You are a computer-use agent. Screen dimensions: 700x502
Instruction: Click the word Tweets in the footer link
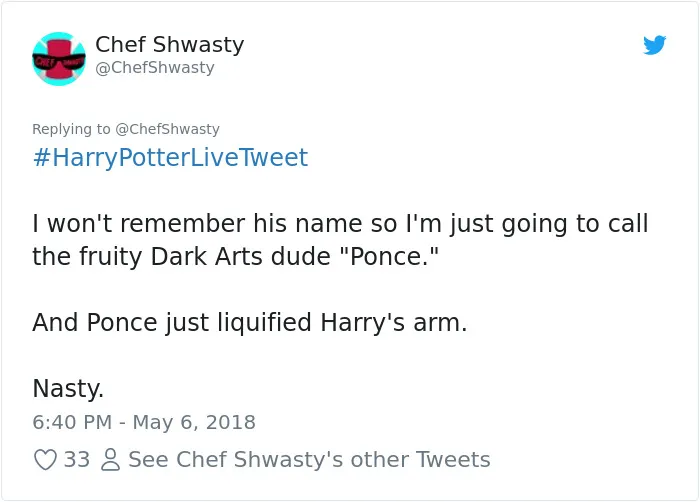[x=453, y=460]
